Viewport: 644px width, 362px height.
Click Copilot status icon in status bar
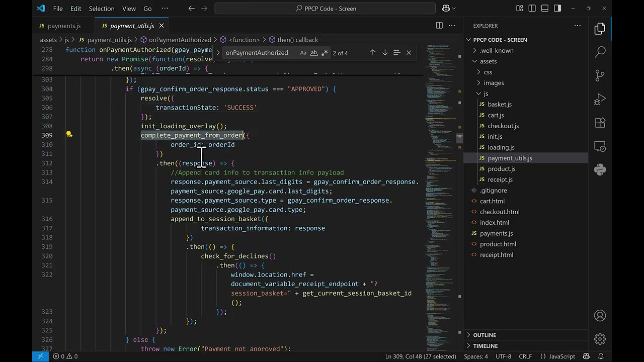[x=587, y=356]
